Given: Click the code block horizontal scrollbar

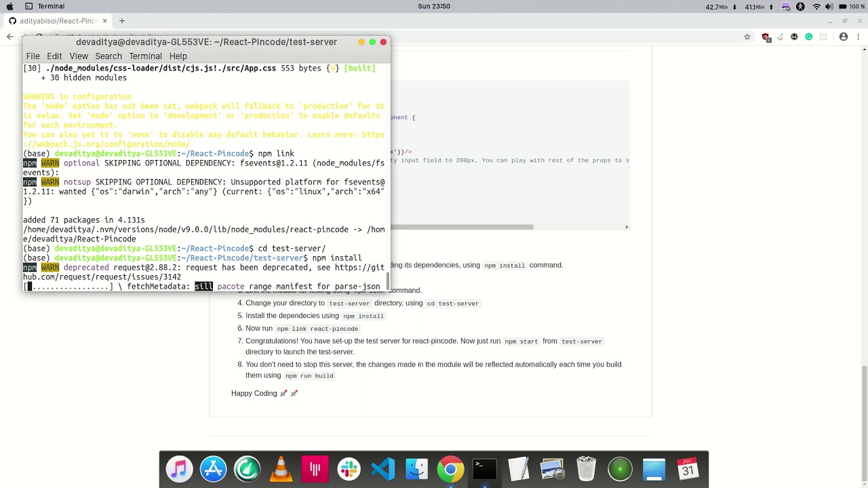Looking at the screenshot, I should tap(461, 227).
